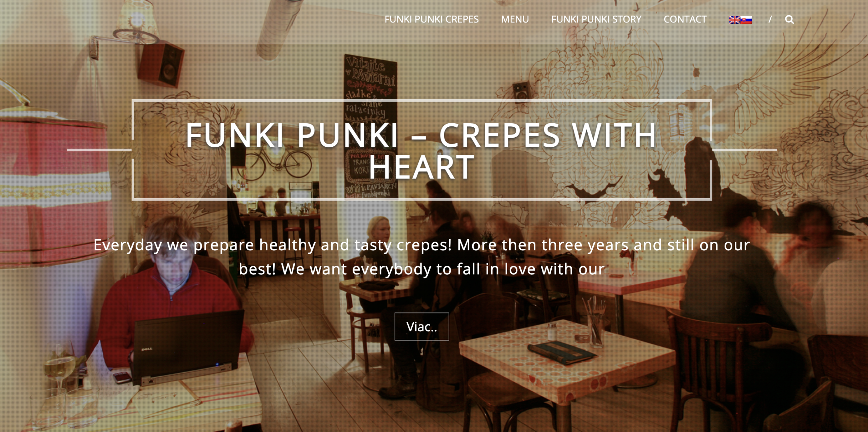Open FUNKI PUNKI STORY in navigation
This screenshot has height=432, width=868.
pyautogui.click(x=596, y=19)
